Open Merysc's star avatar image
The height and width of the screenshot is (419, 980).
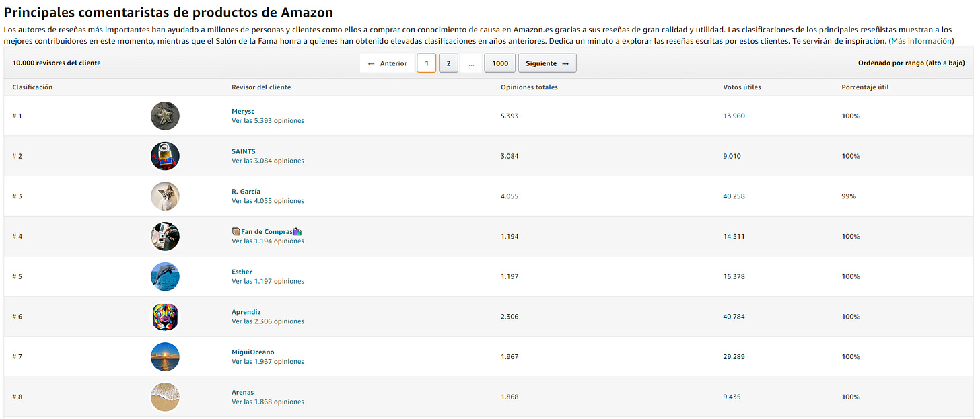(165, 116)
